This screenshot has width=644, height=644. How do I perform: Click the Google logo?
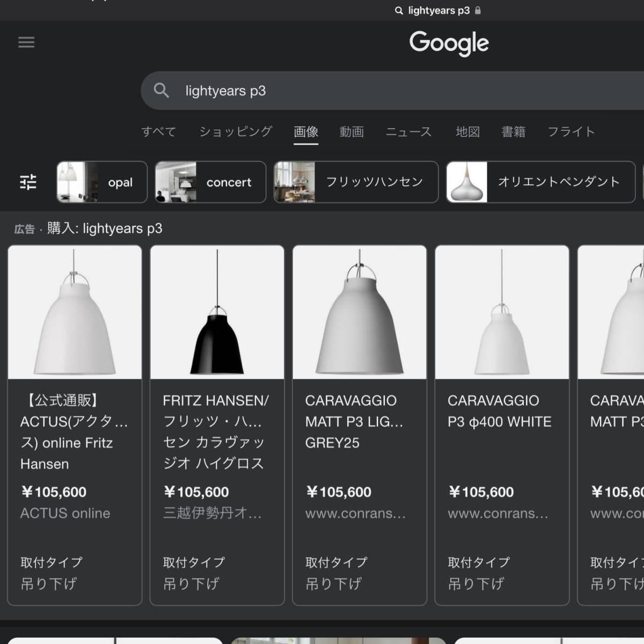[449, 43]
